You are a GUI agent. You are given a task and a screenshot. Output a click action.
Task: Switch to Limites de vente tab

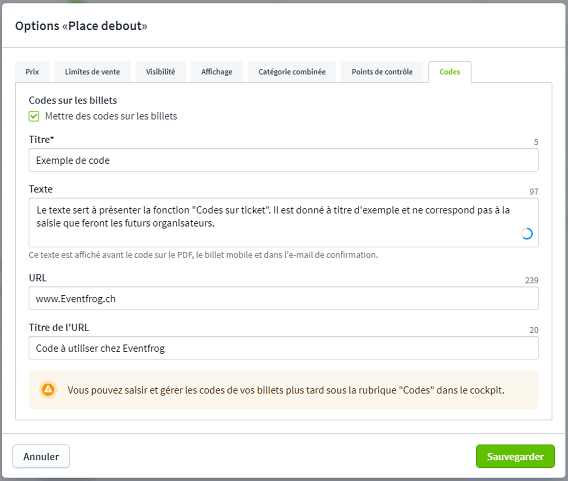tap(92, 72)
